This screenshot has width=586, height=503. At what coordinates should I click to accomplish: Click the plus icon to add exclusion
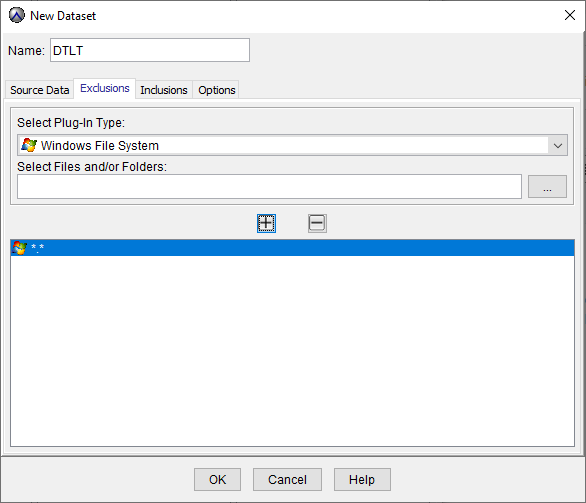pos(266,223)
